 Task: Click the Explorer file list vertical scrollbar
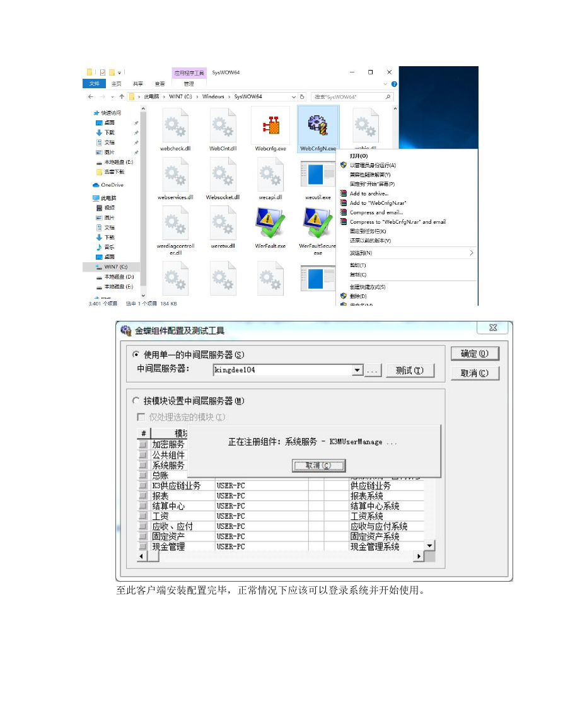[395, 125]
